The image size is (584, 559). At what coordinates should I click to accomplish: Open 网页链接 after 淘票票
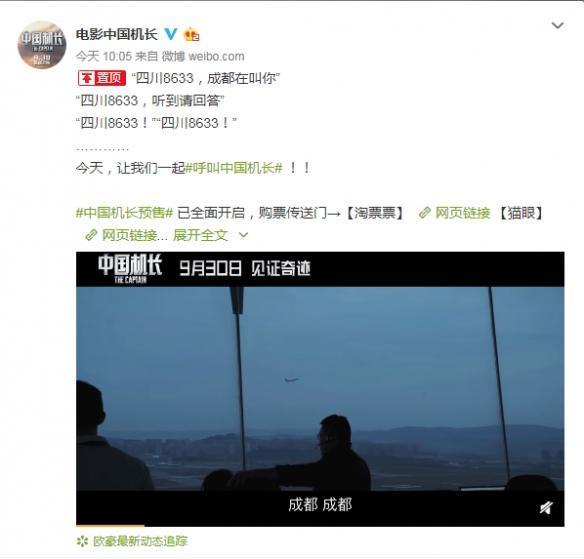point(462,213)
